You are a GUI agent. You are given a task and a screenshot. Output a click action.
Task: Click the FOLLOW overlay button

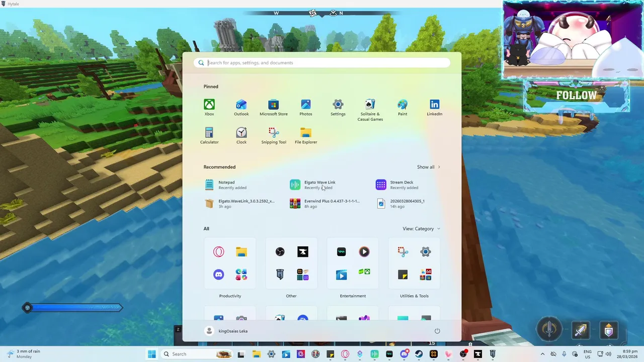point(577,96)
